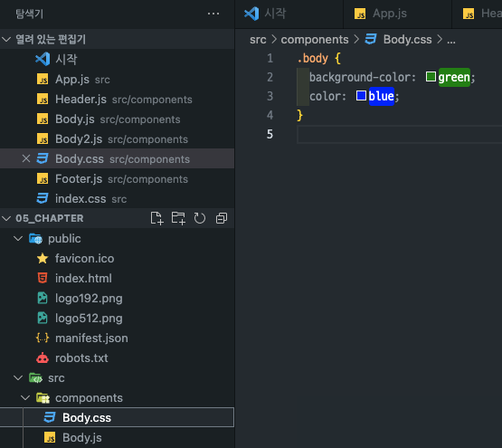Click the closing brace on line 4

(x=299, y=115)
